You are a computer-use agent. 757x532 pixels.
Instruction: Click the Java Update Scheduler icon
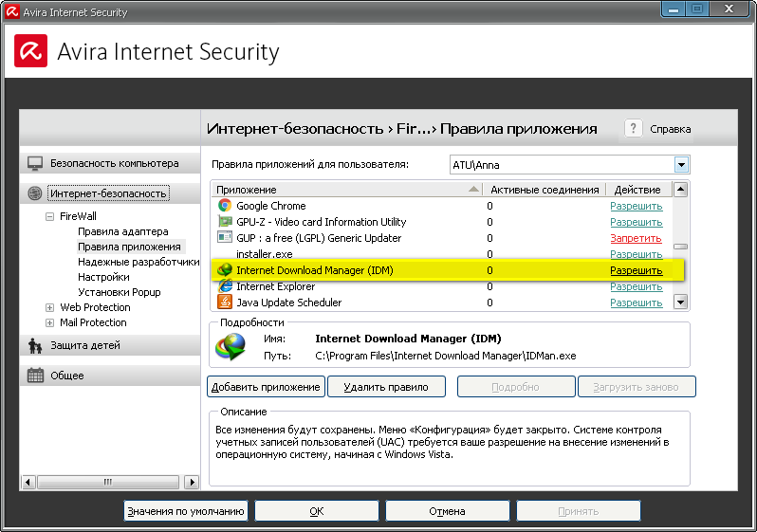point(225,303)
